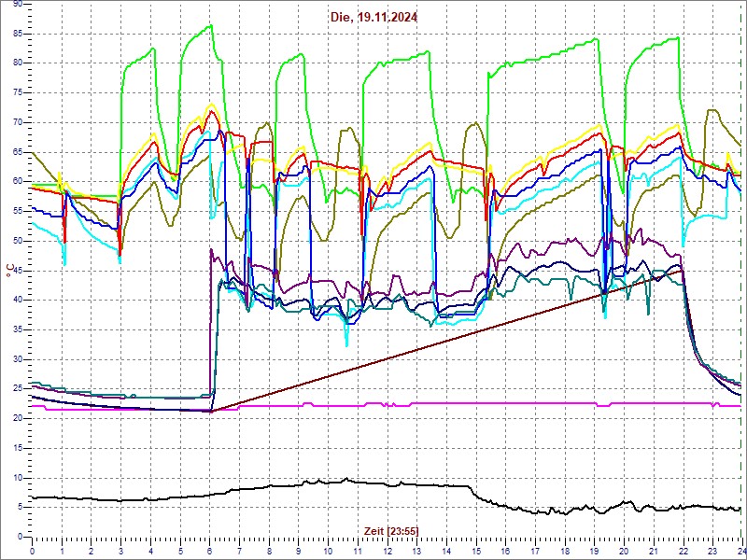Click hour 19 on the time axis
The image size is (747, 560).
pyautogui.click(x=594, y=551)
